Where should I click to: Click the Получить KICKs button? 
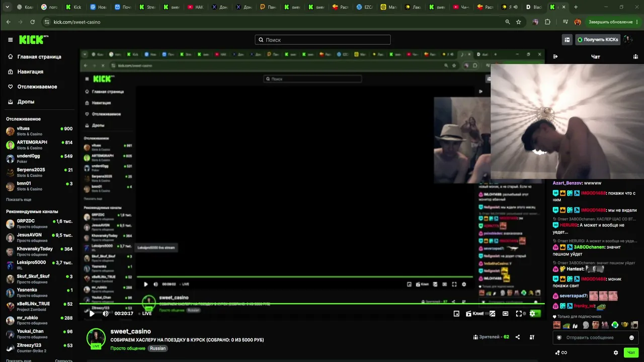pos(598,40)
